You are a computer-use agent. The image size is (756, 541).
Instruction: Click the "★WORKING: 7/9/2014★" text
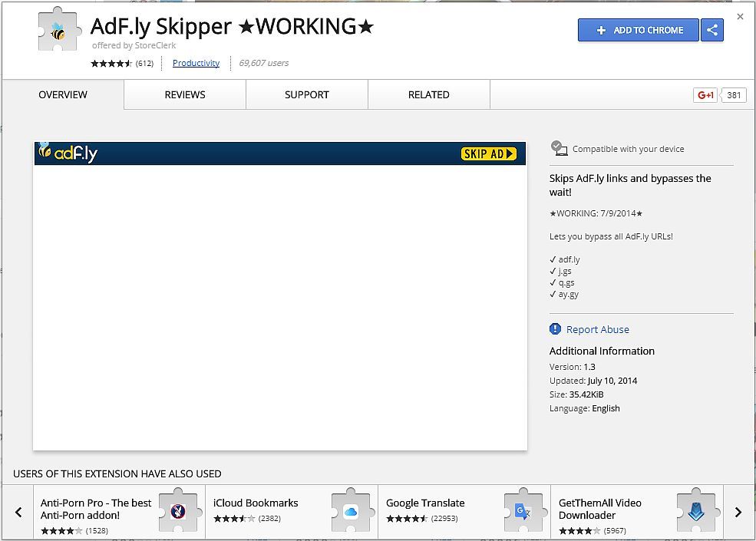click(596, 213)
